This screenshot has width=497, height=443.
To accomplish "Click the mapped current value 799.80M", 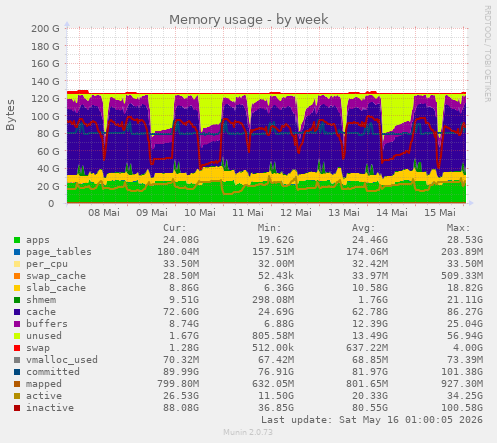I will coord(178,384).
